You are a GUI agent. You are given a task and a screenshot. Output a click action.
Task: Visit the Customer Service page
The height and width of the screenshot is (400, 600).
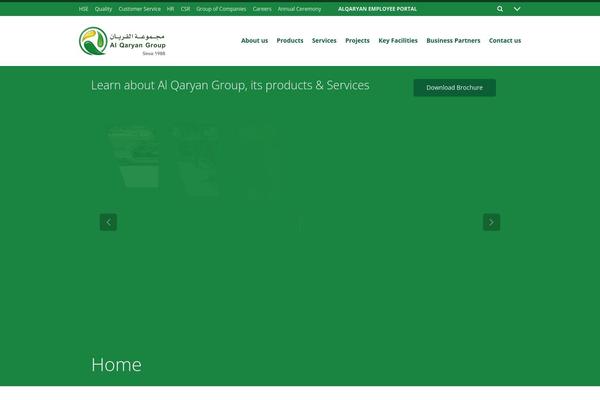(140, 9)
